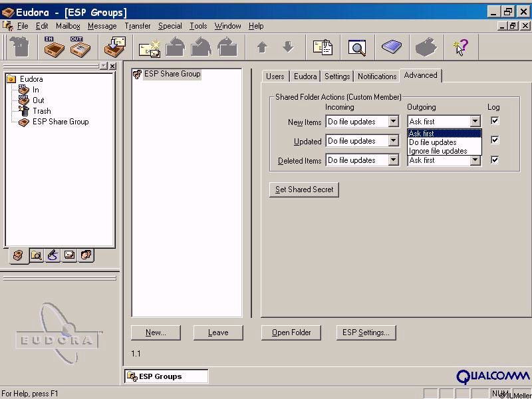Create a new message from the toolbar
Viewport: 532px width, 399px height.
(150, 47)
